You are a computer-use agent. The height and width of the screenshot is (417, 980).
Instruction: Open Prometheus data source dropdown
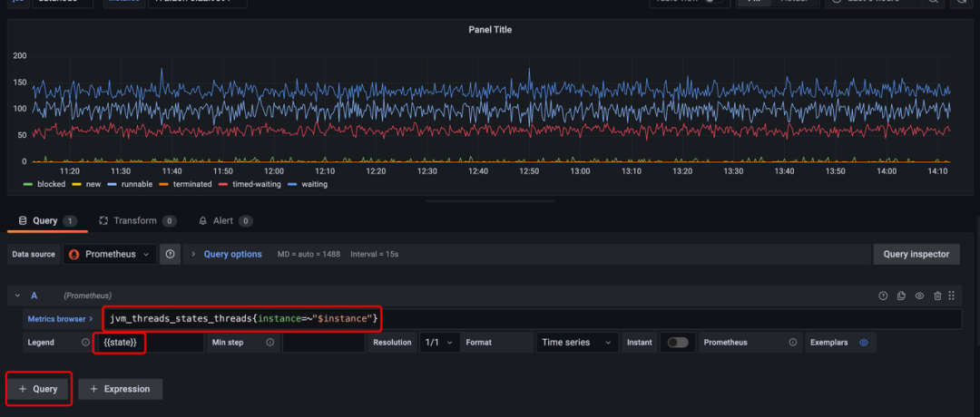click(110, 254)
